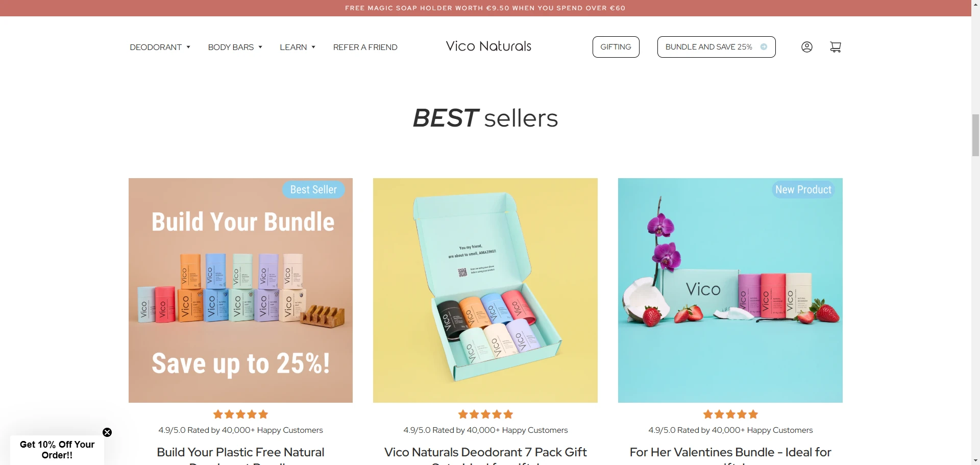Expand the Deodorant dropdown menu
Image resolution: width=980 pixels, height=465 pixels.
pos(160,47)
